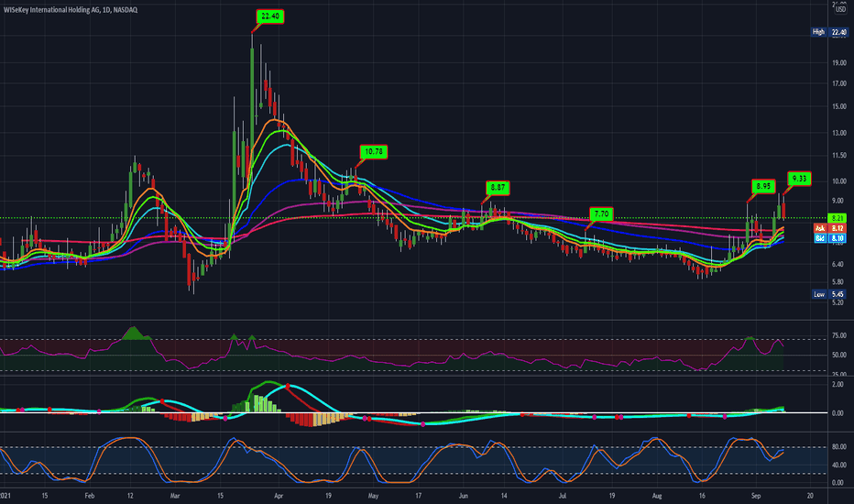Click the Apr label on the time axis

279,496
